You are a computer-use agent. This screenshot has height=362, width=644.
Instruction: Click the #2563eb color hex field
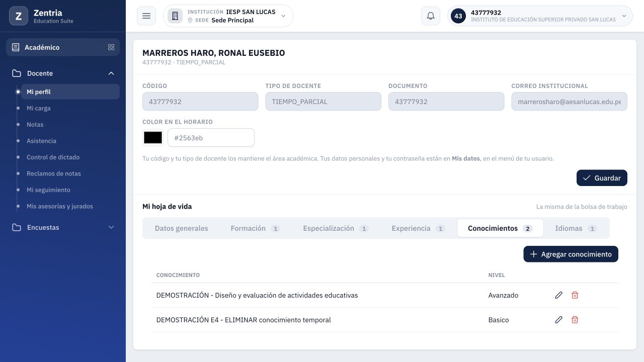(x=211, y=137)
